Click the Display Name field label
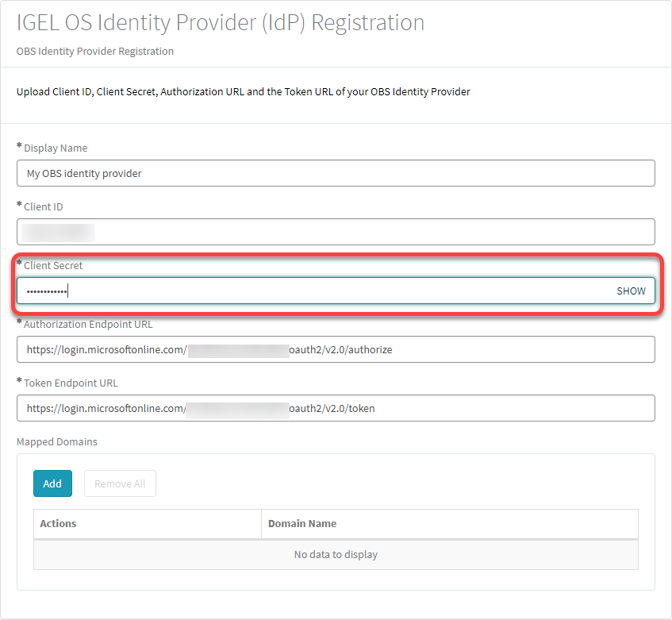This screenshot has width=672, height=620. click(56, 148)
